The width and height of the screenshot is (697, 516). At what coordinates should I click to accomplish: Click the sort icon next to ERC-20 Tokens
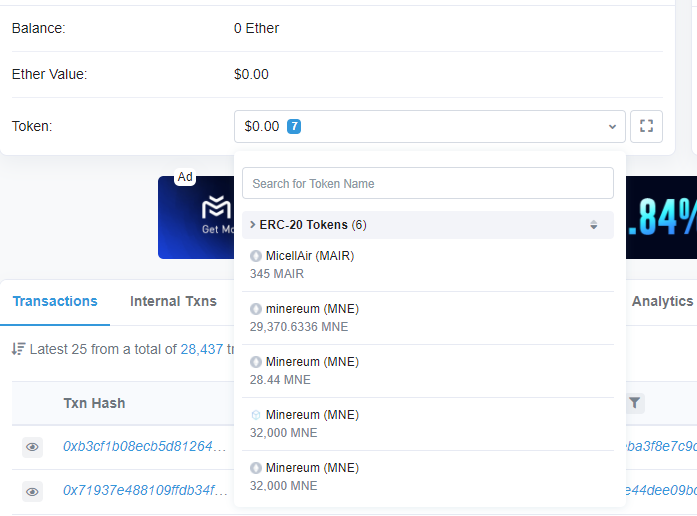point(593,225)
